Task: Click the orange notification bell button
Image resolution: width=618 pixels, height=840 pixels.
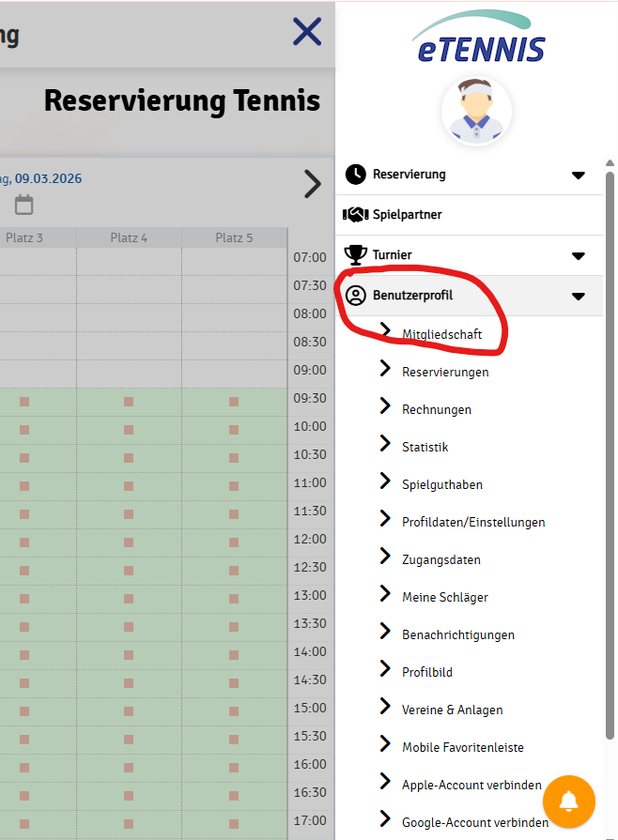Action: [569, 802]
